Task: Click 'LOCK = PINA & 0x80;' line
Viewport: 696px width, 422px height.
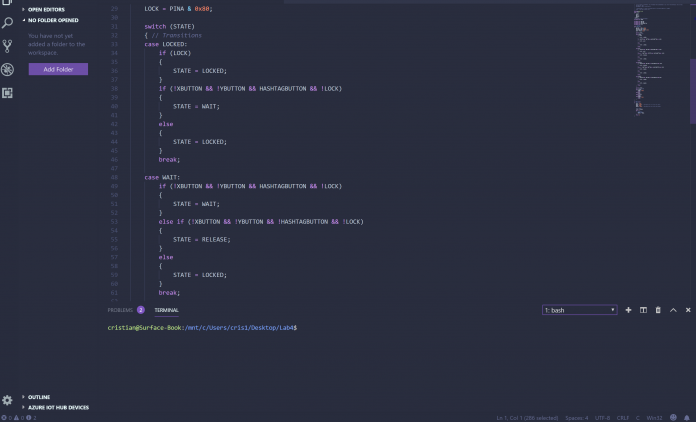Action: pos(178,9)
